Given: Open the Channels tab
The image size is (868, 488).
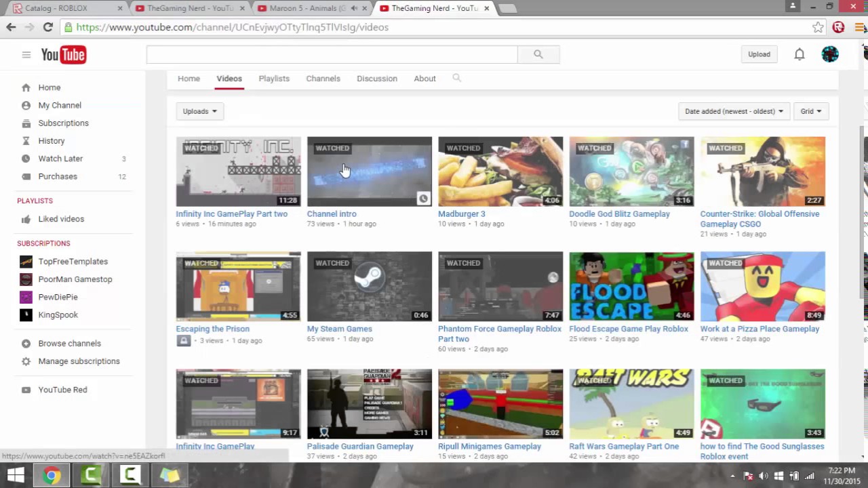Looking at the screenshot, I should [323, 79].
